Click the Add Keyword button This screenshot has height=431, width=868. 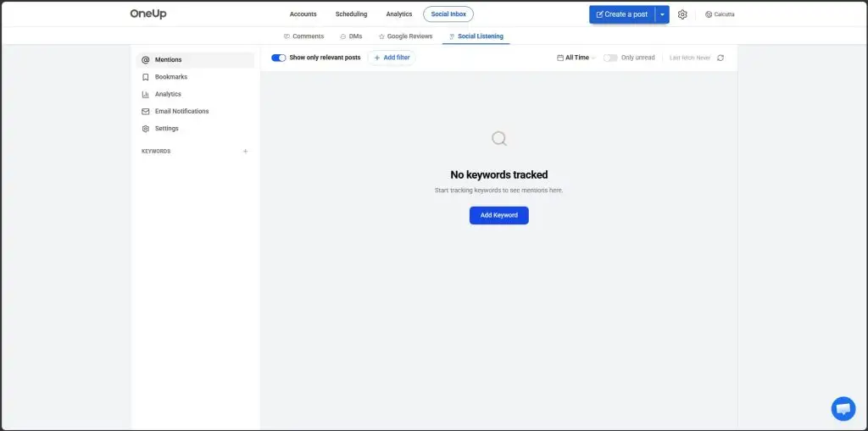tap(498, 215)
